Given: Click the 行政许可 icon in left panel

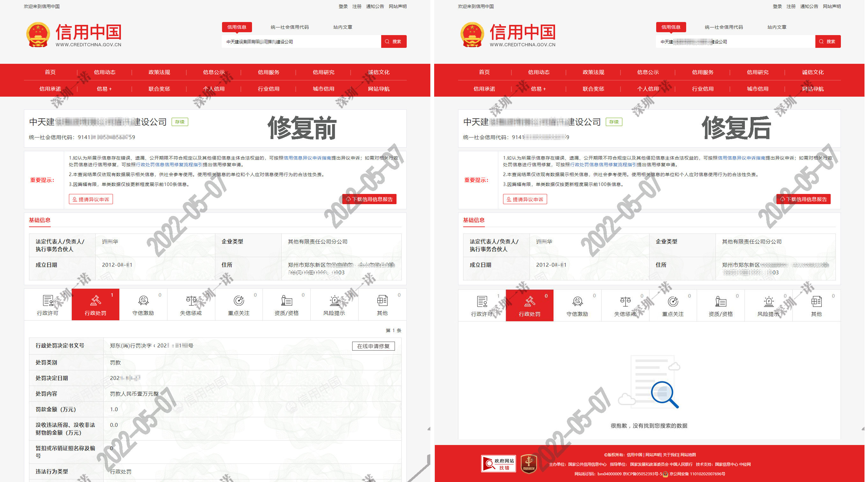Looking at the screenshot, I should (x=48, y=300).
